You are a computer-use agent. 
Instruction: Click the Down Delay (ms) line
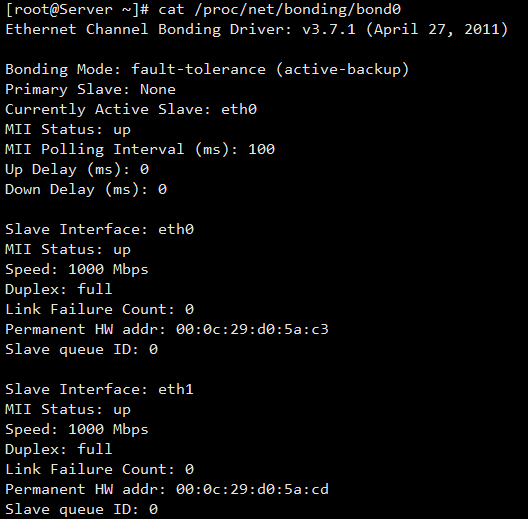86,189
